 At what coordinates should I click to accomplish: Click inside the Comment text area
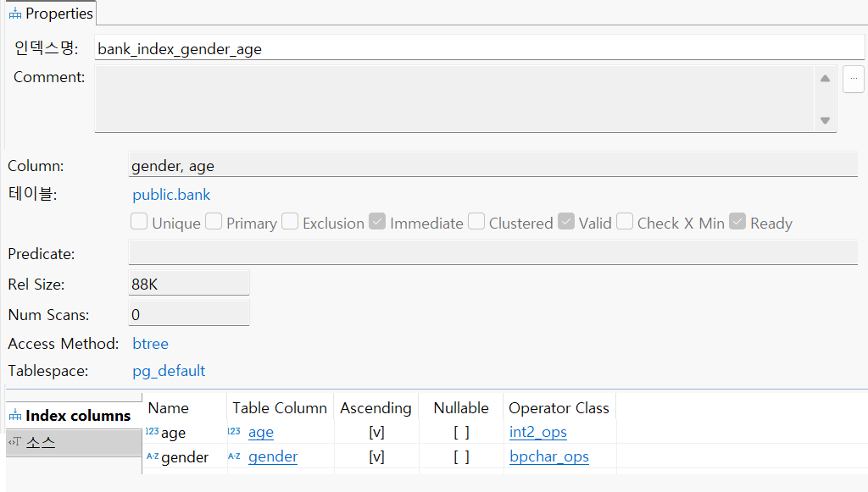tap(454, 99)
